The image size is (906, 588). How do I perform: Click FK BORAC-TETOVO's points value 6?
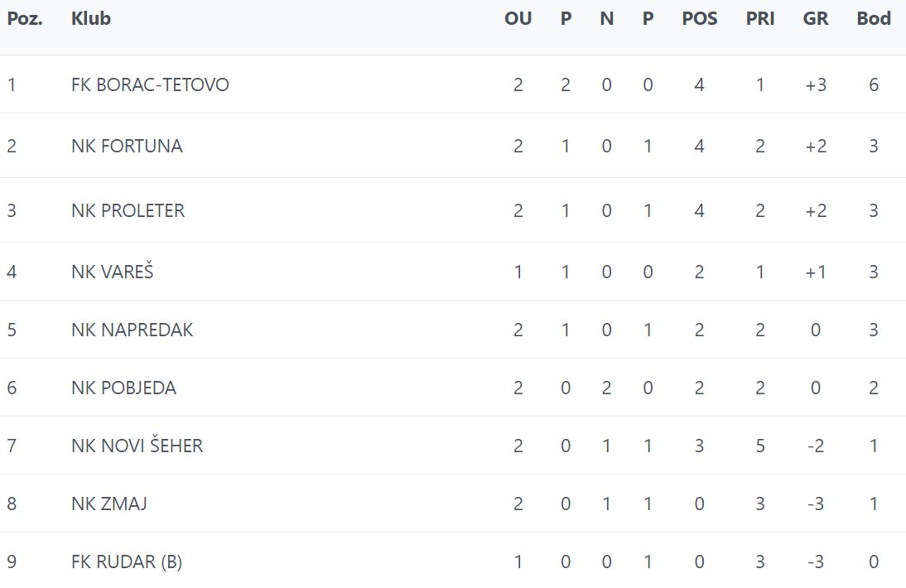874,84
